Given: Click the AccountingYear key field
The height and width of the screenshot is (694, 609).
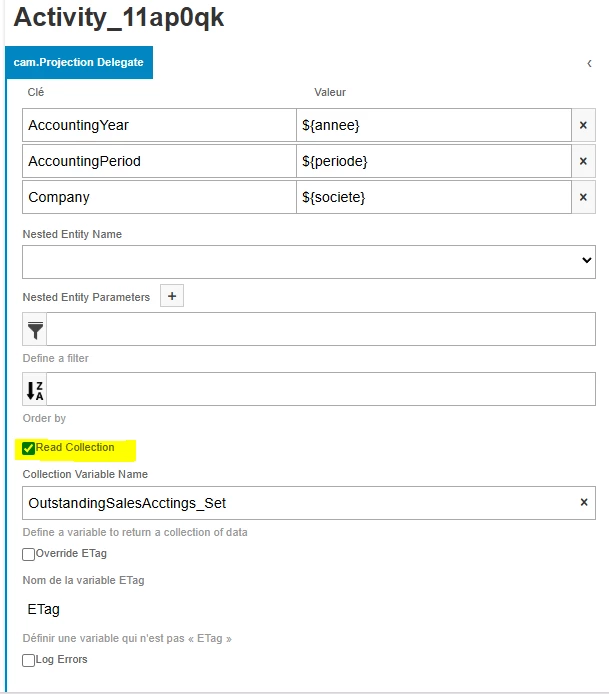Looking at the screenshot, I should pos(159,126).
